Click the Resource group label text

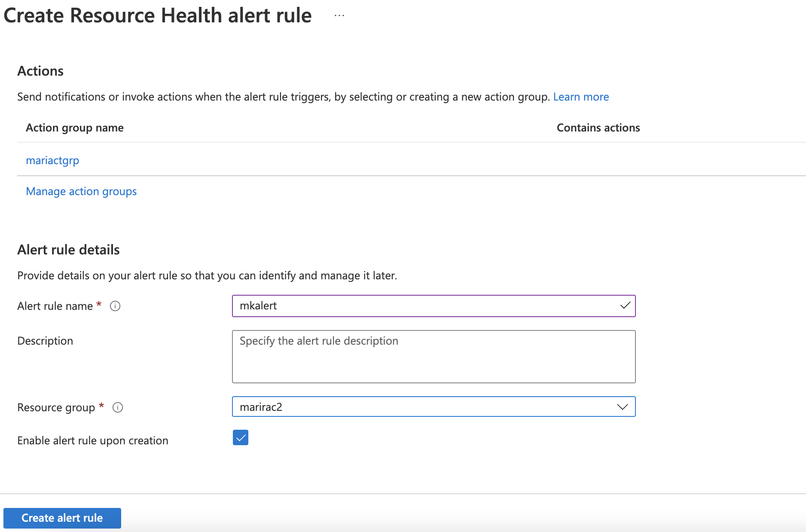[x=56, y=407]
